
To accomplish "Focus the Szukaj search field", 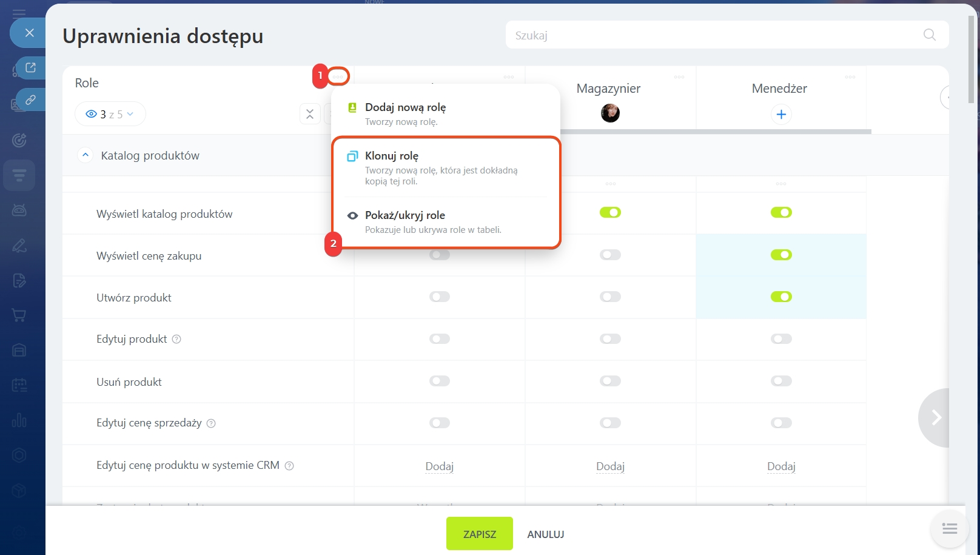I will (x=727, y=35).
